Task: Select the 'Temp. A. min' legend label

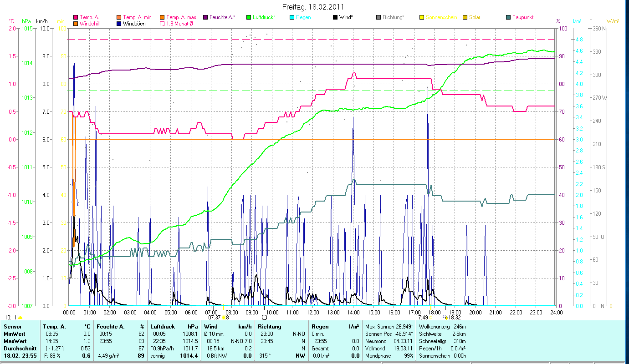Action: [x=137, y=17]
